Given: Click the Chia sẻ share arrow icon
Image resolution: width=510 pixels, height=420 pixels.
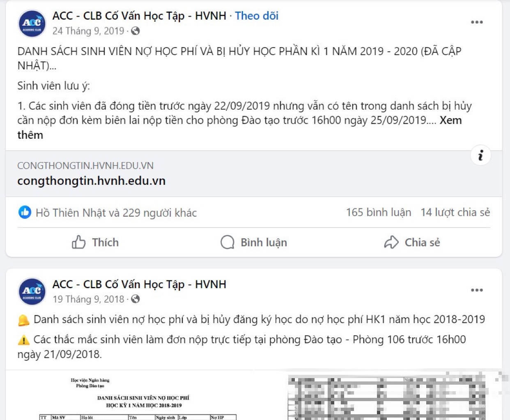Looking at the screenshot, I should pos(392,242).
